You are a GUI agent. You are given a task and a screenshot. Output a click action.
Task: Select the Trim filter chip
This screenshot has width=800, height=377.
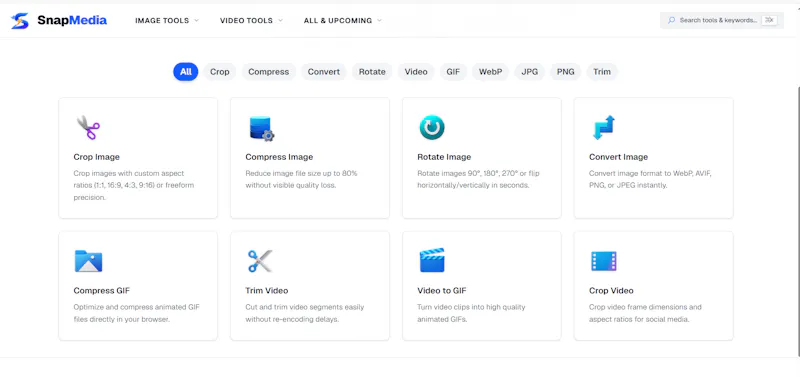coord(602,72)
